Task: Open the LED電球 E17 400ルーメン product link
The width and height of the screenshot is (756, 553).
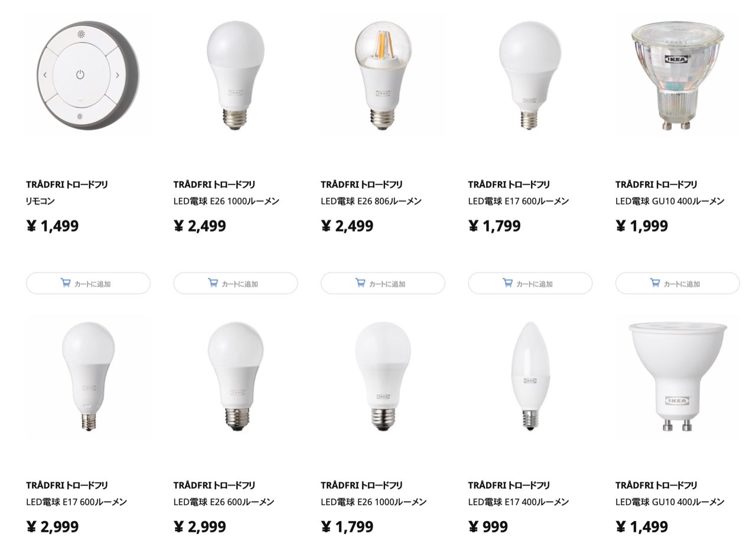Action: [518, 502]
